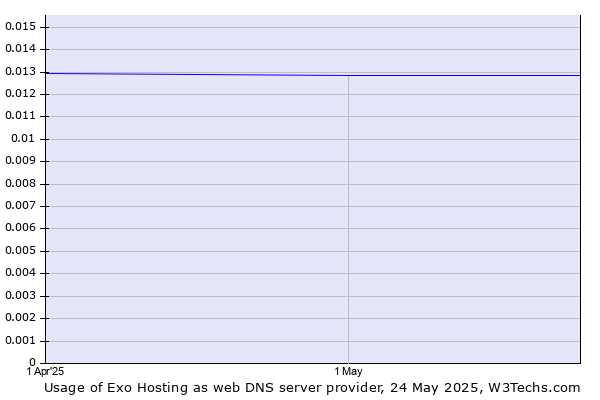Click the 0.01 y-axis label
Image resolution: width=600 pixels, height=400 pixels.
click(x=23, y=139)
